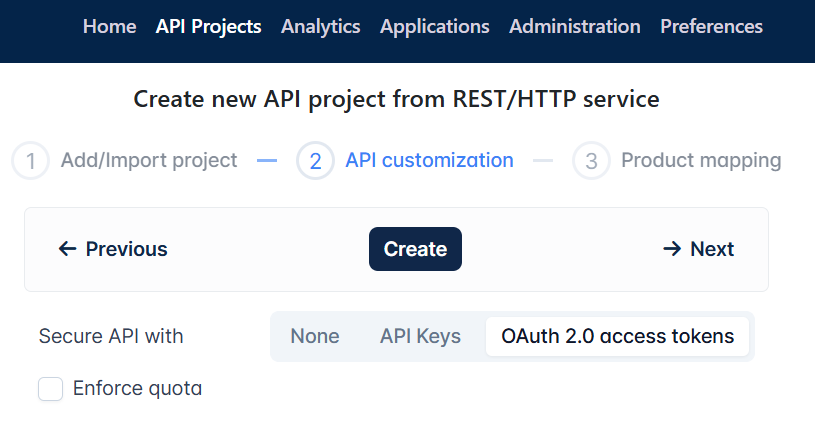Enable the Enforce quota checkbox

[50, 389]
